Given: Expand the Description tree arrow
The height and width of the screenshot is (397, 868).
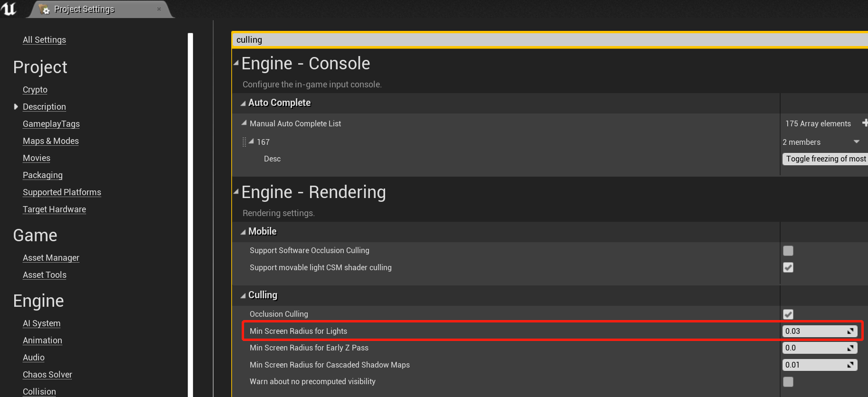Looking at the screenshot, I should 16,107.
